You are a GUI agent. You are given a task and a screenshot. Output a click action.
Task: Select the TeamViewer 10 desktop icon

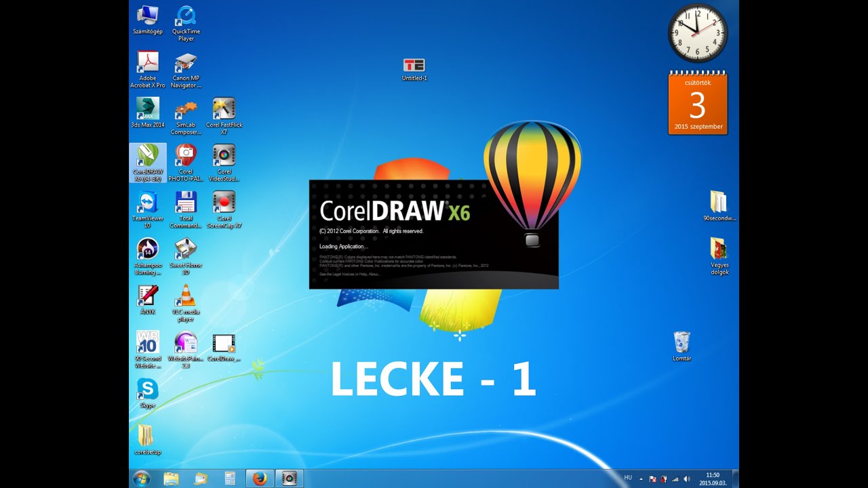147,203
